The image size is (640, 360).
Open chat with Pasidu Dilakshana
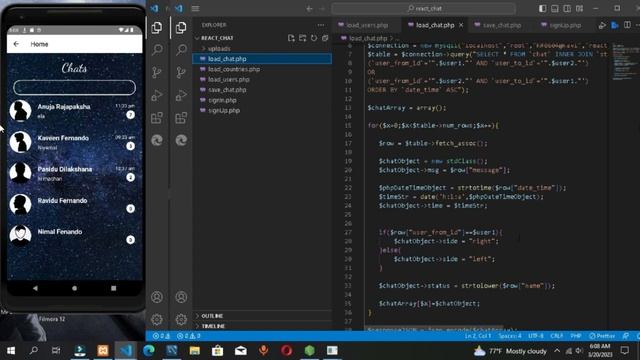(74, 173)
